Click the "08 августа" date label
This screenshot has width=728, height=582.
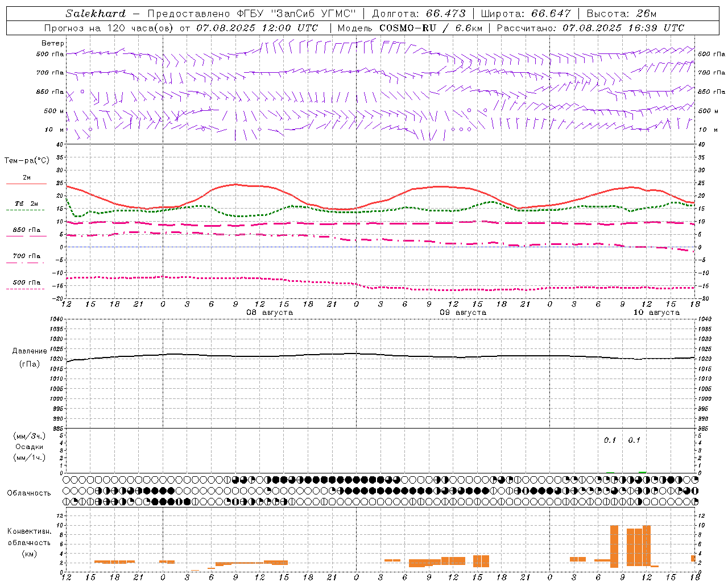click(x=270, y=313)
